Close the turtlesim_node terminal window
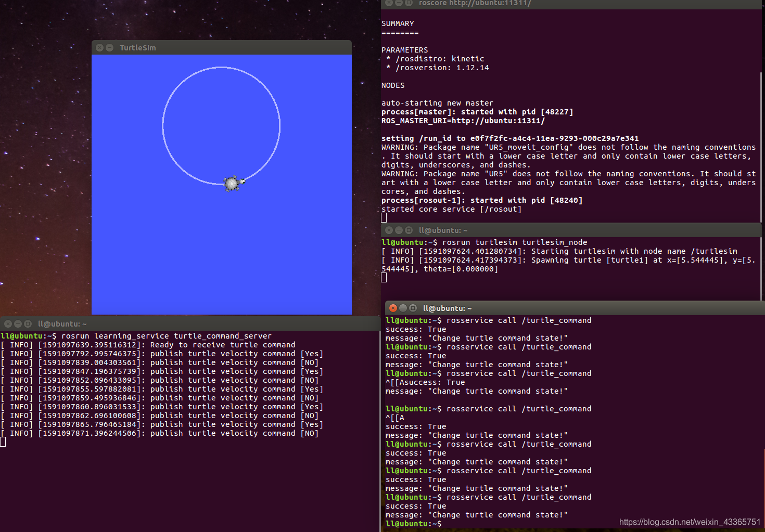Image resolution: width=765 pixels, height=532 pixels. coord(389,230)
